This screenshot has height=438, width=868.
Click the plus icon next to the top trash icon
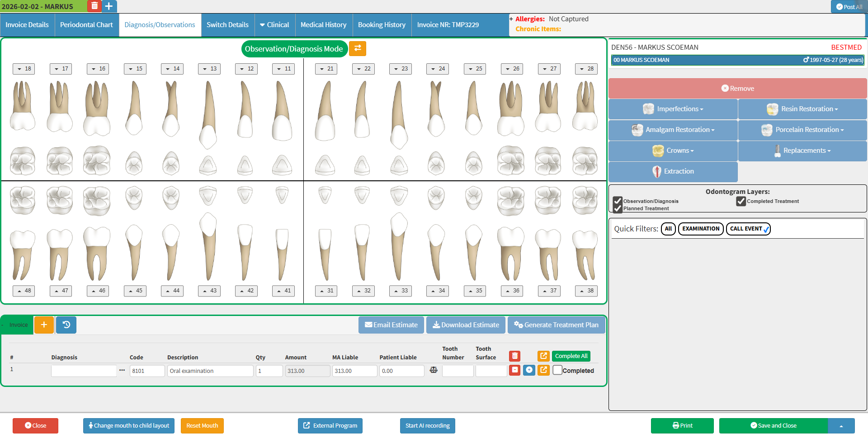coord(109,6)
